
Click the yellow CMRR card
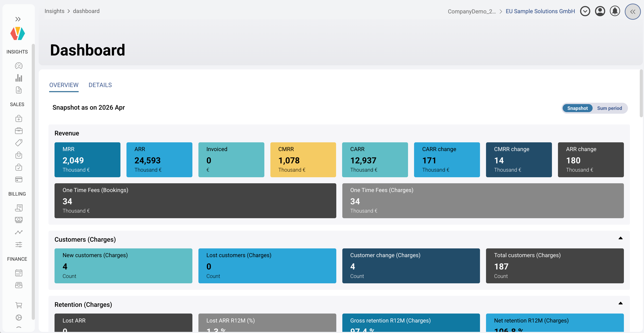pyautogui.click(x=303, y=160)
